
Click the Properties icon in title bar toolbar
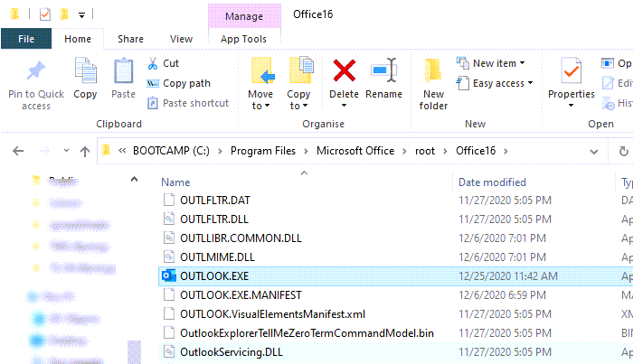(45, 15)
